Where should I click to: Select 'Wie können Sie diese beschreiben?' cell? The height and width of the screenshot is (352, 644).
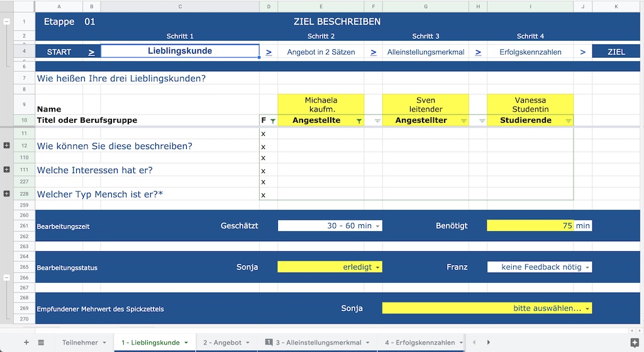114,146
